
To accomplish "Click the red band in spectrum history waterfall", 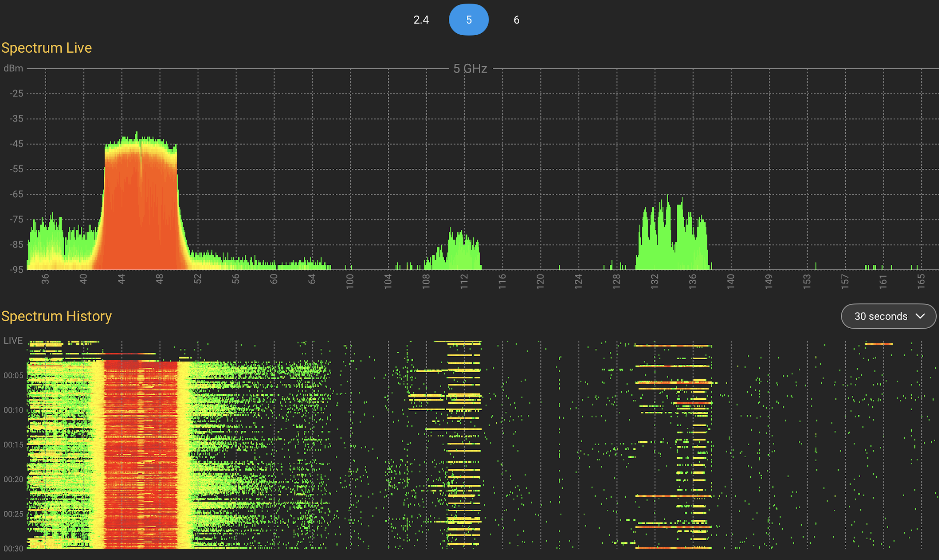I will tap(141, 453).
